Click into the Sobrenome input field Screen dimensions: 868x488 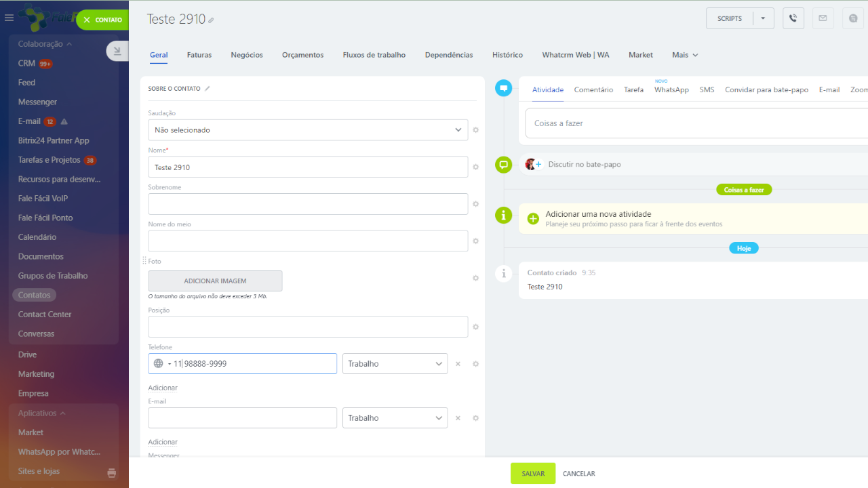(x=308, y=204)
